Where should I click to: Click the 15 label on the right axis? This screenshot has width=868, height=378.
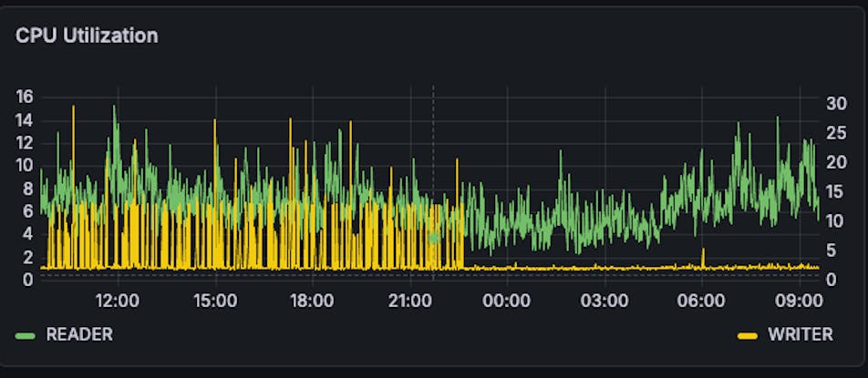836,191
